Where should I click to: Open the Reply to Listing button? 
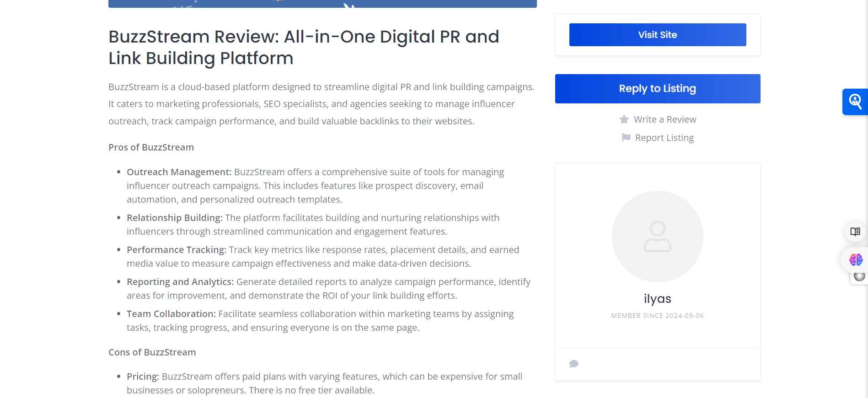657,89
